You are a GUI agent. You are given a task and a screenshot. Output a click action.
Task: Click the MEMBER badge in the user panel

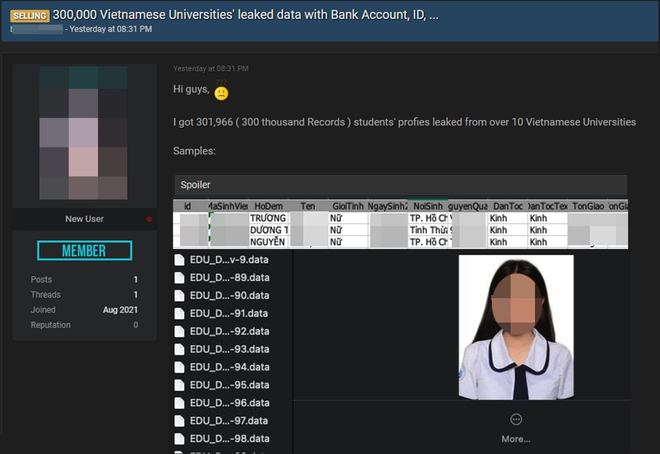click(85, 250)
